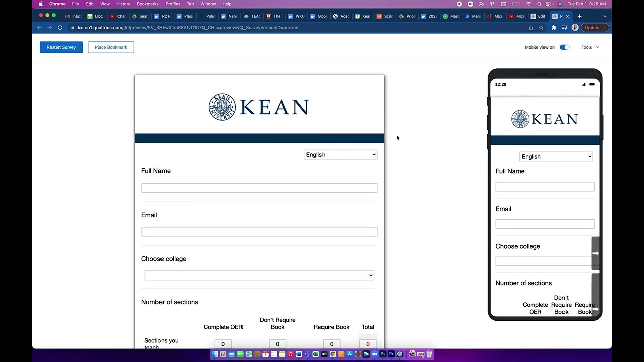Open the Profiles menu

(x=173, y=4)
